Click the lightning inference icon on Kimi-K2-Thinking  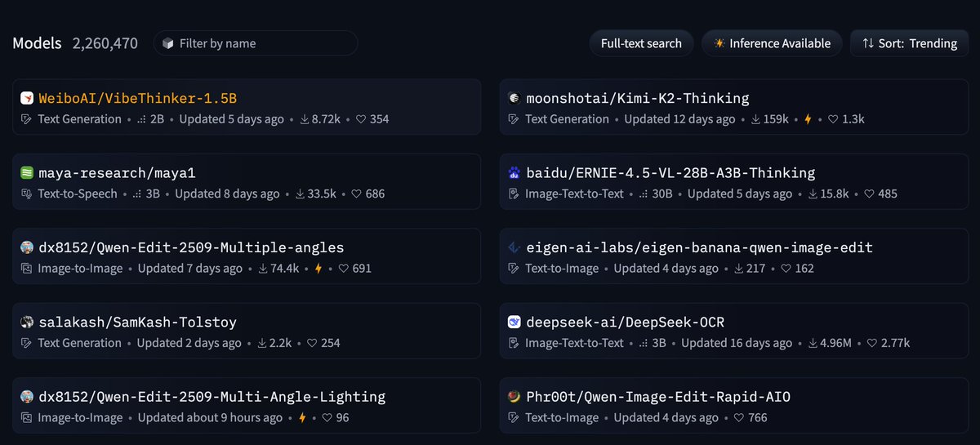pos(808,119)
